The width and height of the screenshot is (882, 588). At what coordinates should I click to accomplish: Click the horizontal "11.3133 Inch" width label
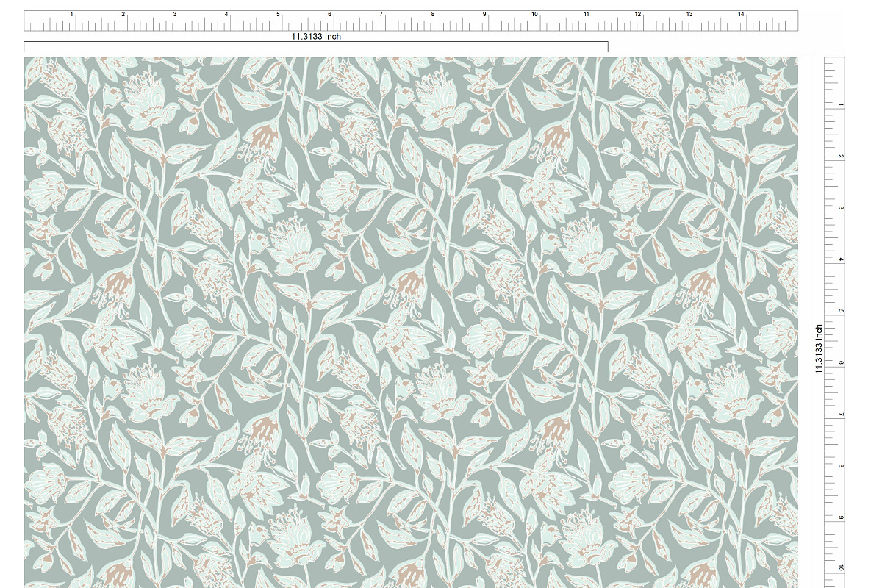coord(316,36)
